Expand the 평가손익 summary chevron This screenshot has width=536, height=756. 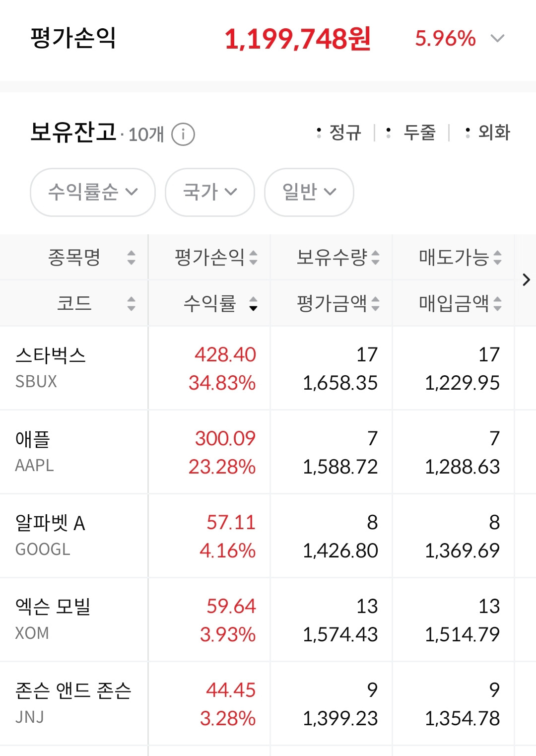click(x=497, y=39)
